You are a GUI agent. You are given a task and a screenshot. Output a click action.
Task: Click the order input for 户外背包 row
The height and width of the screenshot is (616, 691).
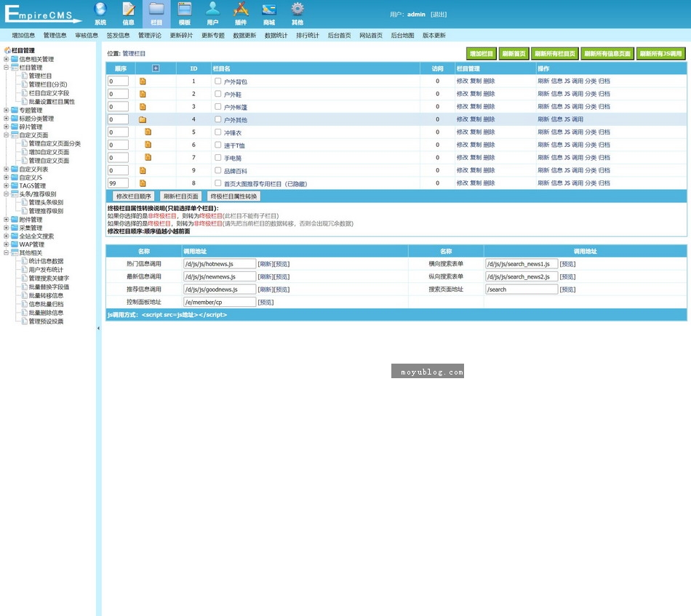(118, 81)
